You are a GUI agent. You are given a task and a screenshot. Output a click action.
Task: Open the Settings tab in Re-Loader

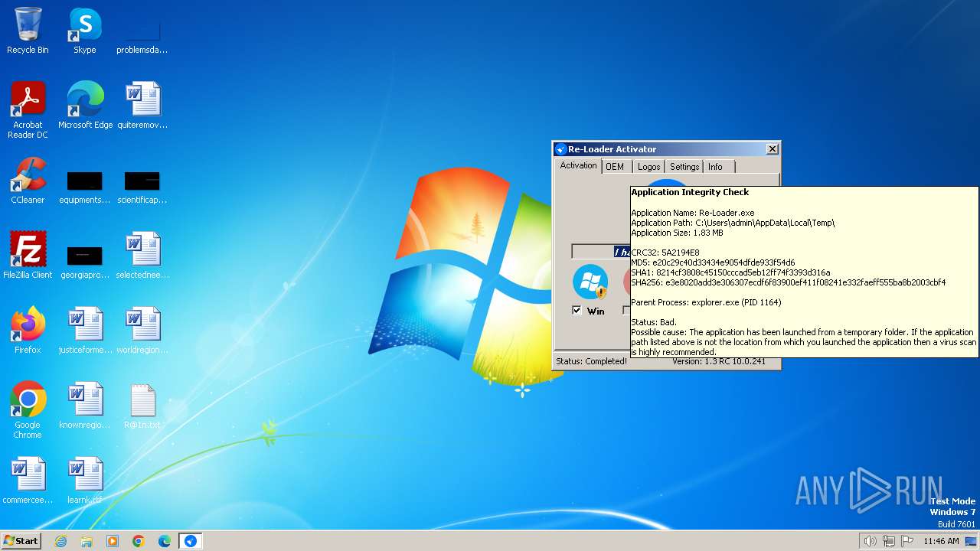tap(684, 167)
